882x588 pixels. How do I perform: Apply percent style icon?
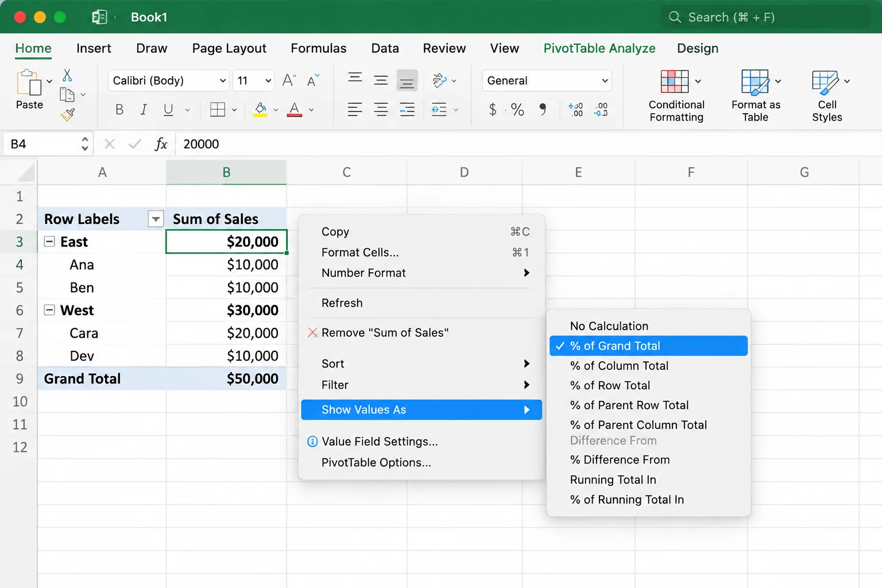coord(517,110)
